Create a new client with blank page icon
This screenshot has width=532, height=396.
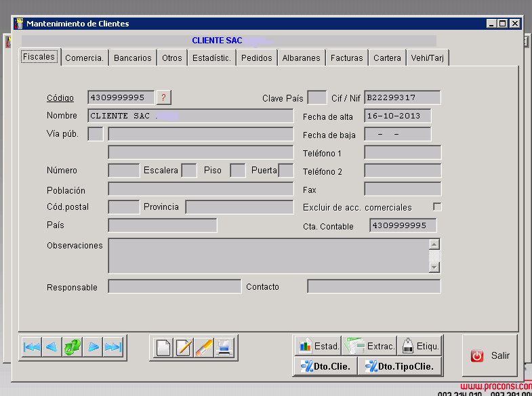pyautogui.click(x=163, y=347)
